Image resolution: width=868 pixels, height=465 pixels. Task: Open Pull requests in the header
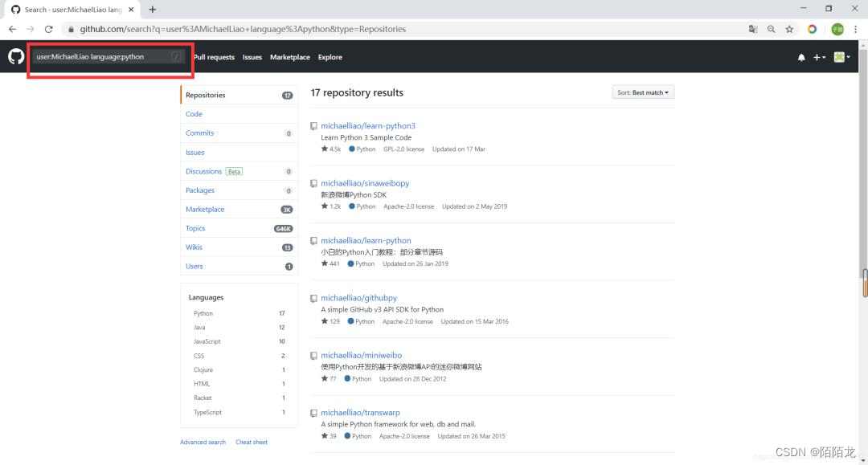(x=215, y=57)
